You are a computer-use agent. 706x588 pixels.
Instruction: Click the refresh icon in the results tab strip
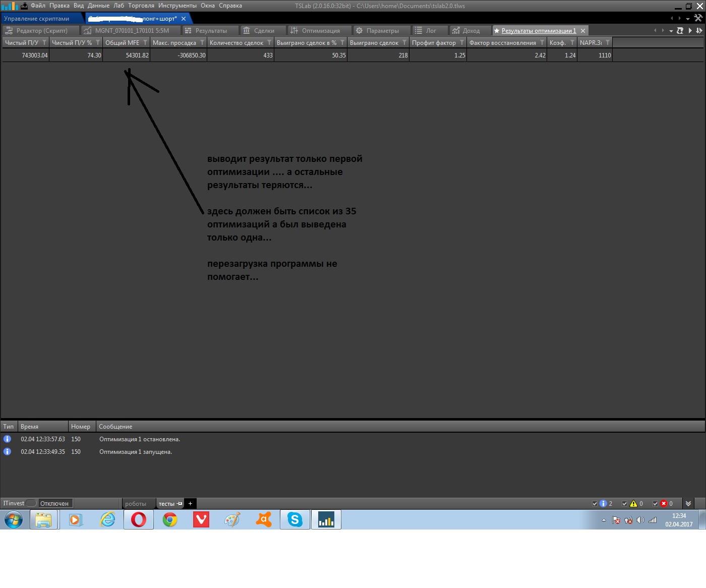[680, 31]
